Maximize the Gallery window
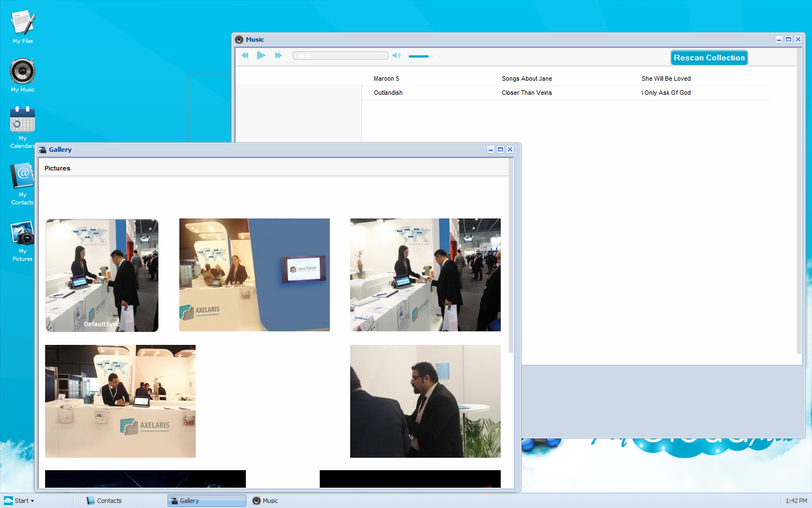This screenshot has height=508, width=812. tap(500, 150)
